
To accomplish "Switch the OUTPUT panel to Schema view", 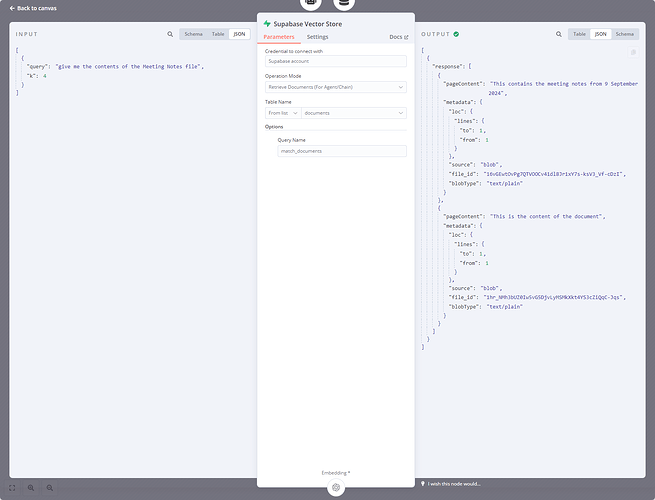I will [x=625, y=34].
